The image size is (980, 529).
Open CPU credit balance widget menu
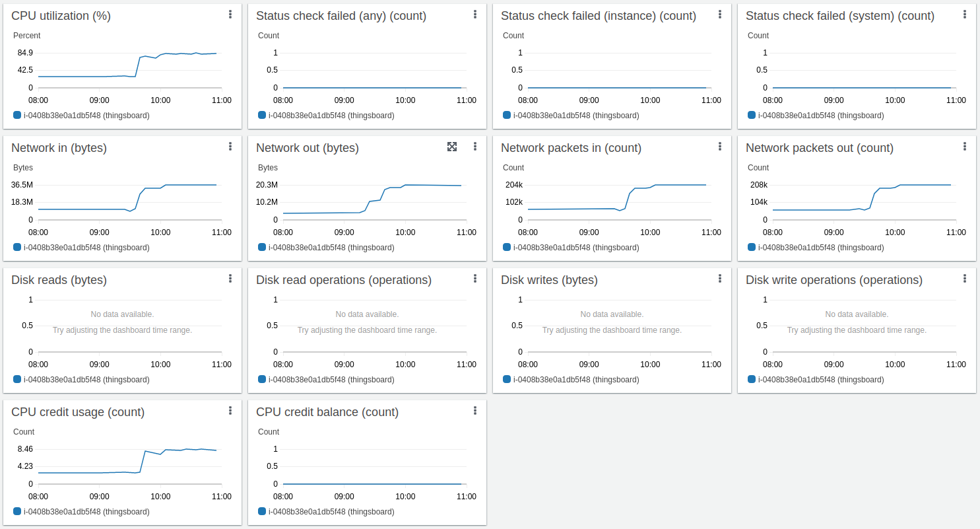point(475,411)
